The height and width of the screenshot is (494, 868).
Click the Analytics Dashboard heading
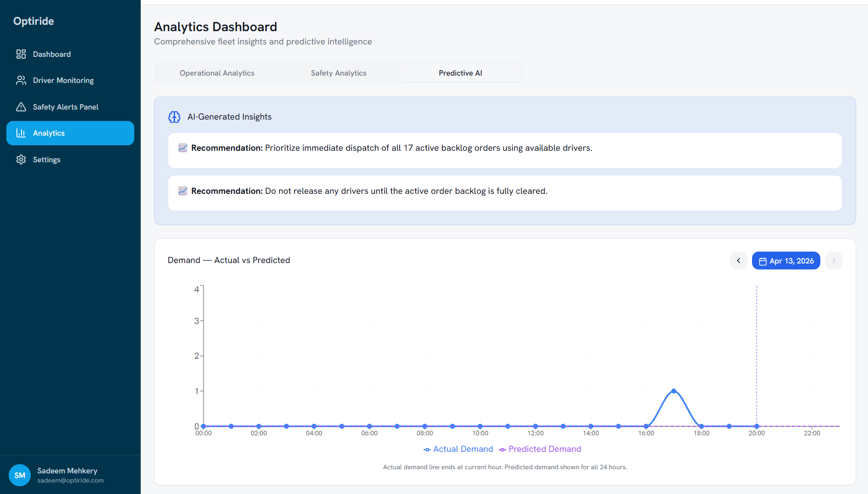(x=215, y=27)
